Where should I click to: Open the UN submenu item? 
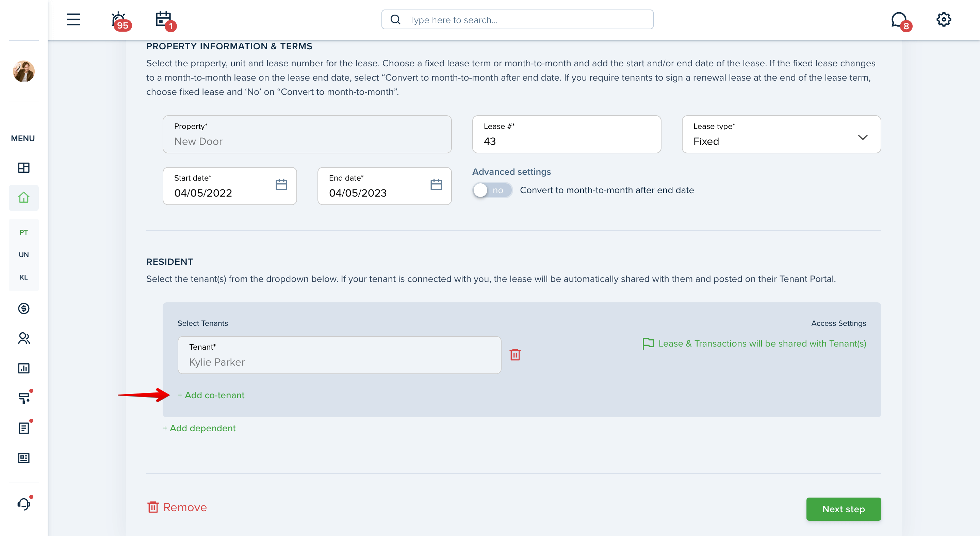[23, 255]
